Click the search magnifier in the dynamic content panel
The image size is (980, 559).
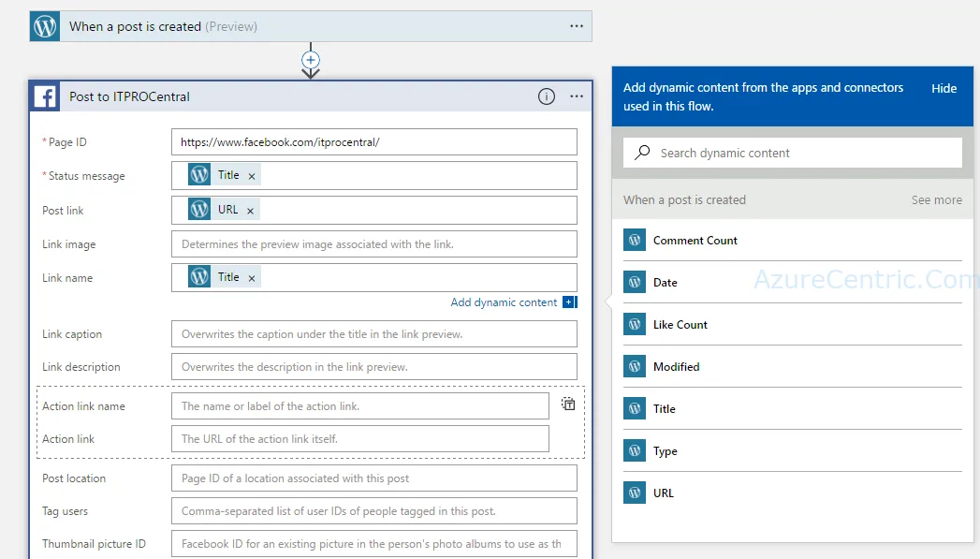642,153
